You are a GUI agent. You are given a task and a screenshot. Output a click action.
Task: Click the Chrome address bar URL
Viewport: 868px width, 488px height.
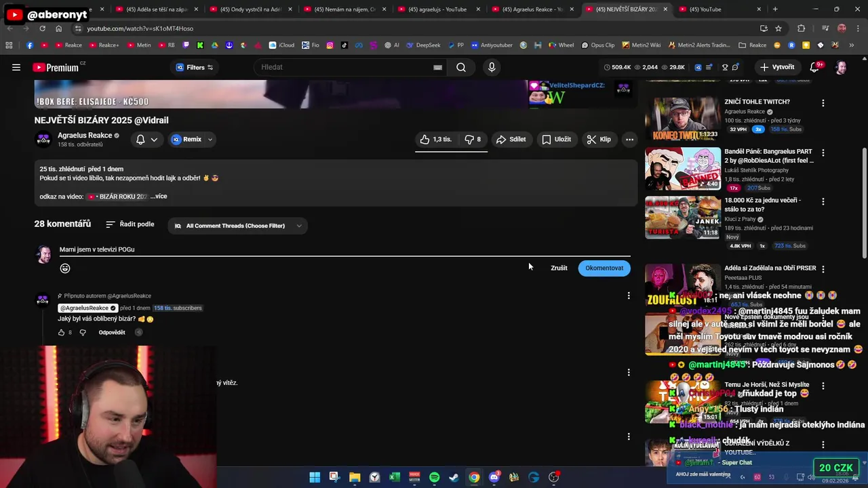pyautogui.click(x=140, y=28)
